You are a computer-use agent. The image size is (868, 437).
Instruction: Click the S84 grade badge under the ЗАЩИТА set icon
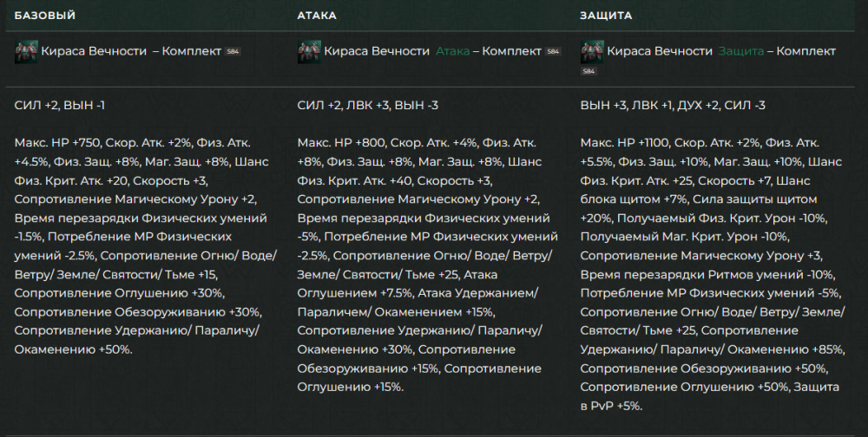coord(589,71)
